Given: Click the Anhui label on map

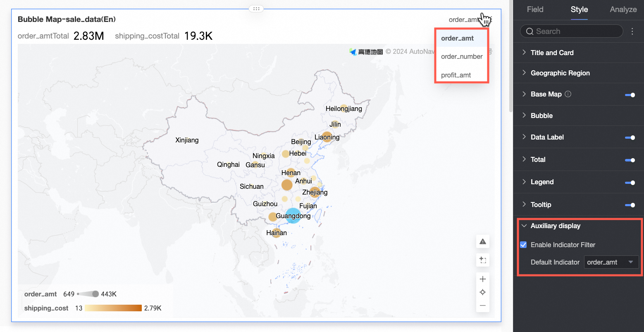Looking at the screenshot, I should 303,181.
